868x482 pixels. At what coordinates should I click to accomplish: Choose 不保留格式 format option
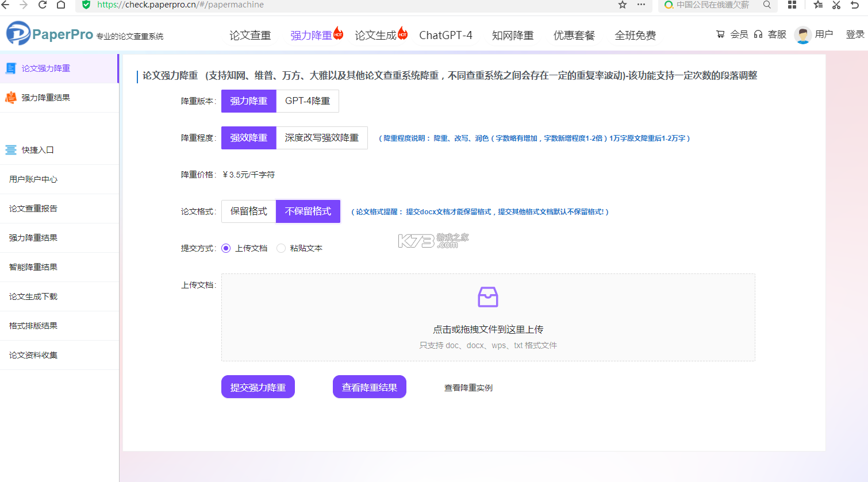[308, 211]
